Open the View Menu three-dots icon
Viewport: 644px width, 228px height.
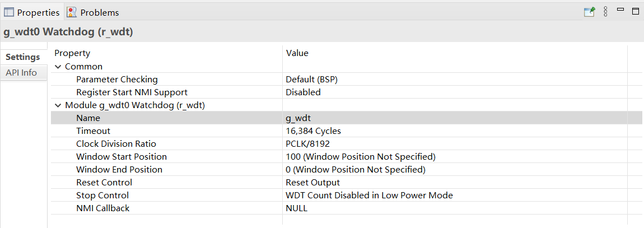[605, 12]
